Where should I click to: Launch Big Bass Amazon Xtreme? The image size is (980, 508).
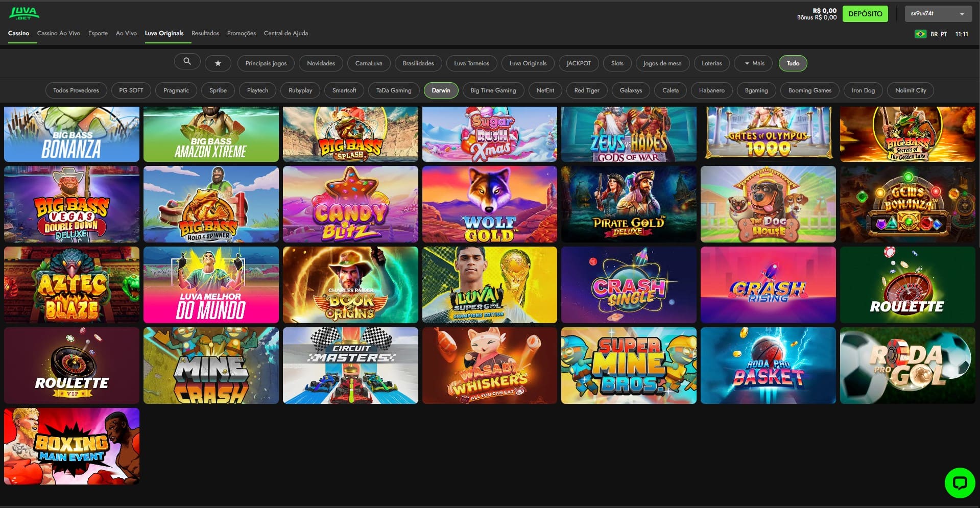[211, 134]
